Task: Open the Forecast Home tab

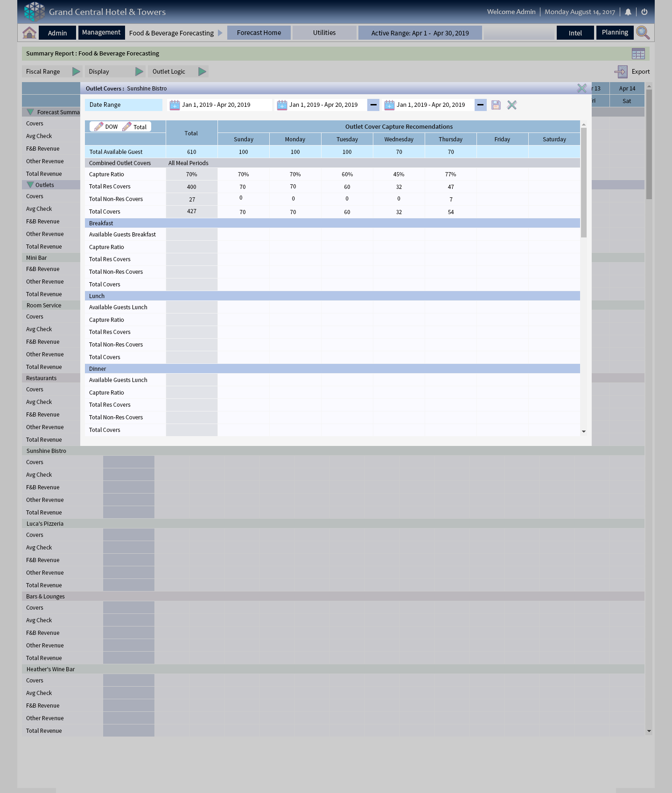Action: 259,33
